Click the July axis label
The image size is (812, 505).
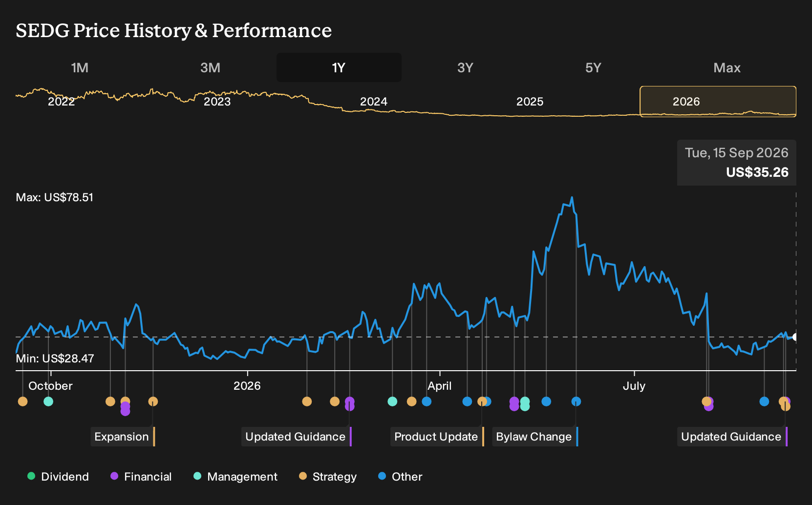pos(634,386)
